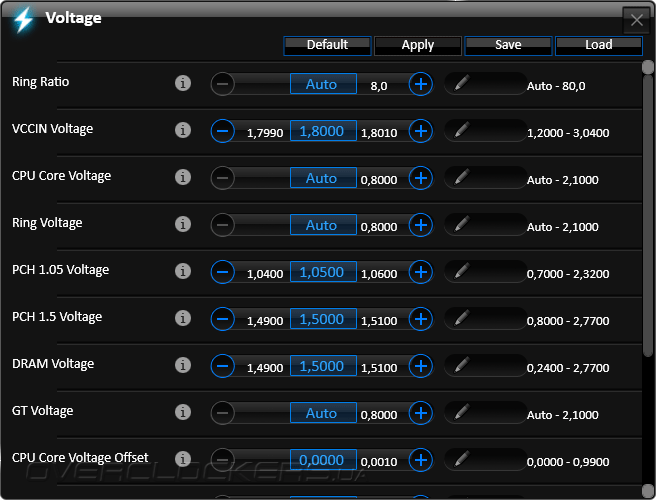The width and height of the screenshot is (656, 500).
Task: Click the GT Voltage pencil edit icon
Action: tap(461, 412)
